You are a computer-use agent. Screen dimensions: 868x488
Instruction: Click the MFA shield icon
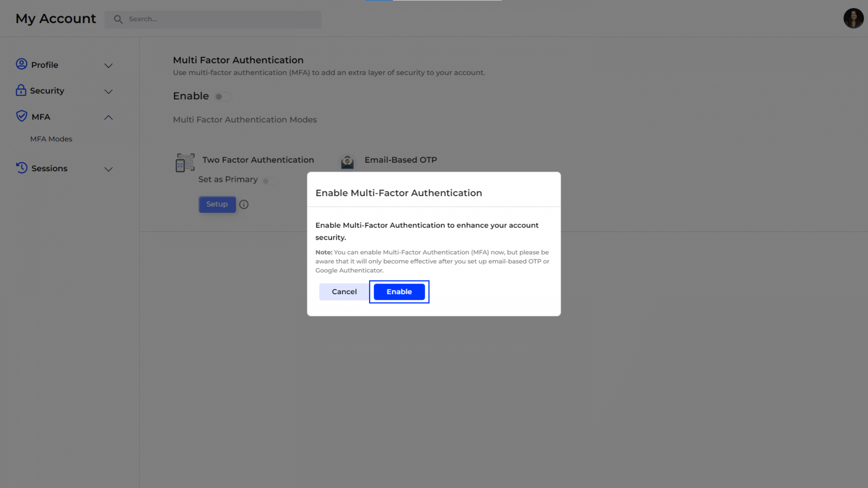[22, 116]
